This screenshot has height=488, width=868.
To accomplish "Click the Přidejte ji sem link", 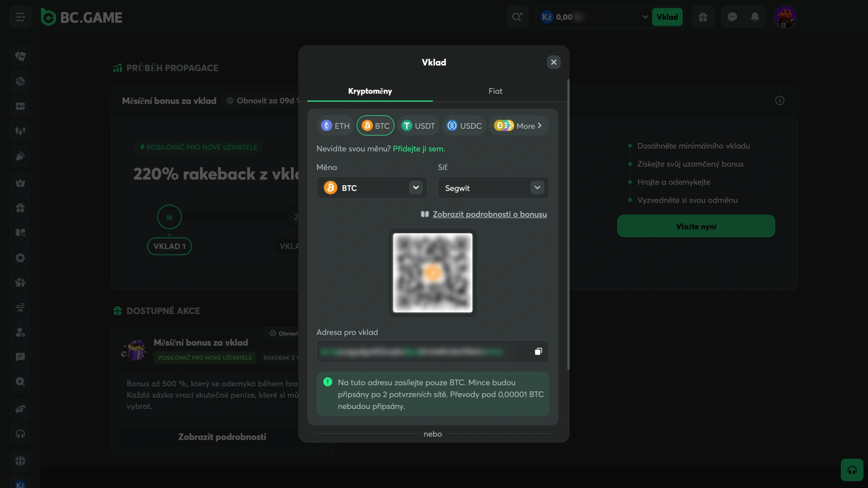I will point(419,149).
